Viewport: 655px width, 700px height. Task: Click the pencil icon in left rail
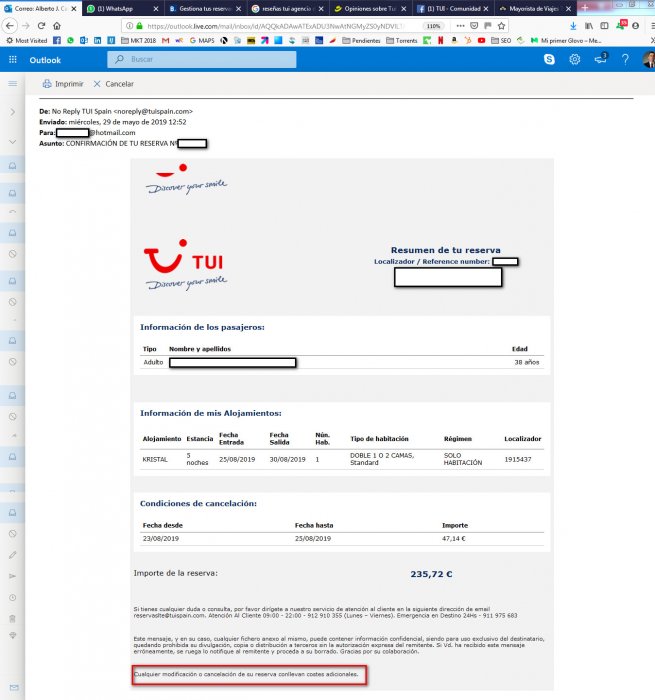13,555
